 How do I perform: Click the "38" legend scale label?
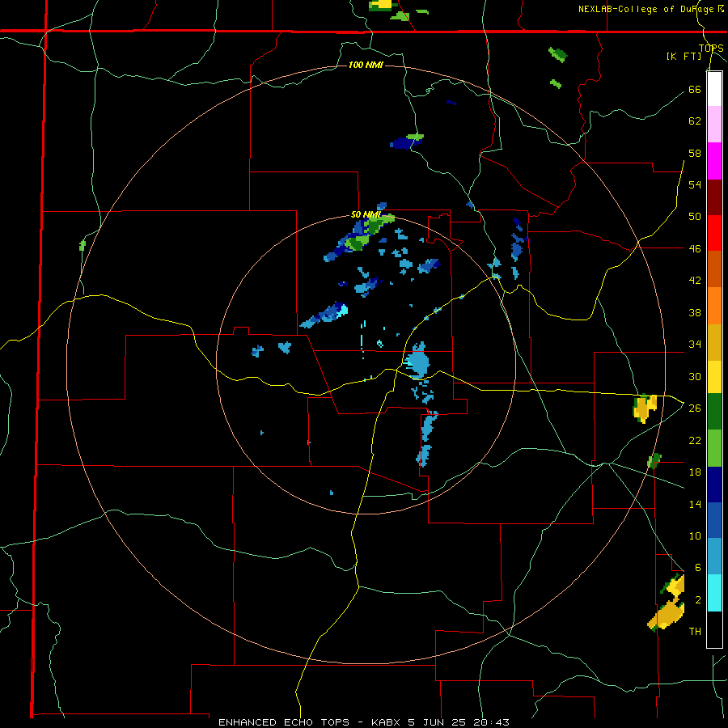695,312
